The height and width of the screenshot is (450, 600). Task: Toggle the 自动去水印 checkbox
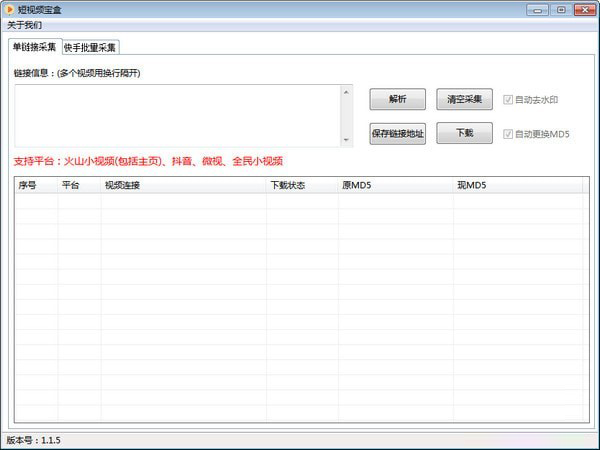point(530,100)
